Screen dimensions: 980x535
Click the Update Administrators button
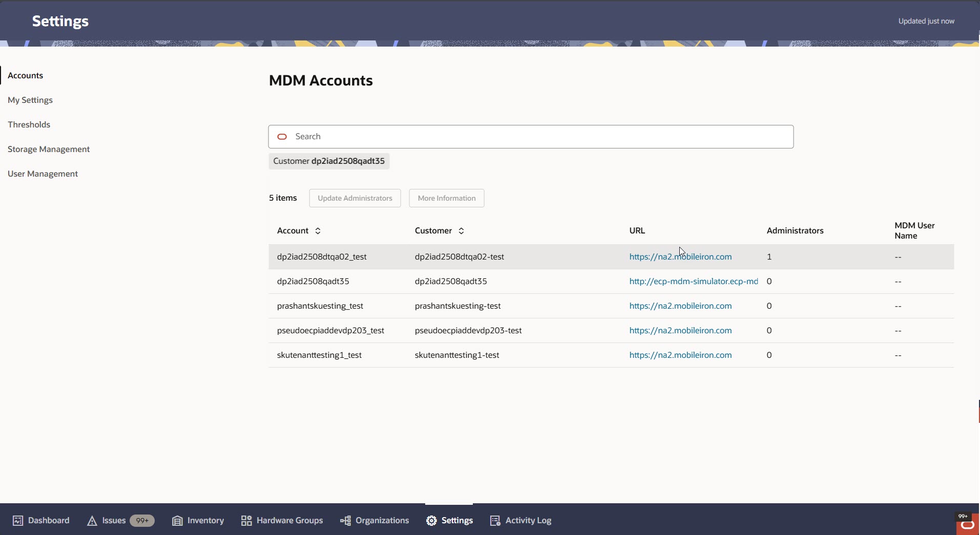pyautogui.click(x=355, y=198)
